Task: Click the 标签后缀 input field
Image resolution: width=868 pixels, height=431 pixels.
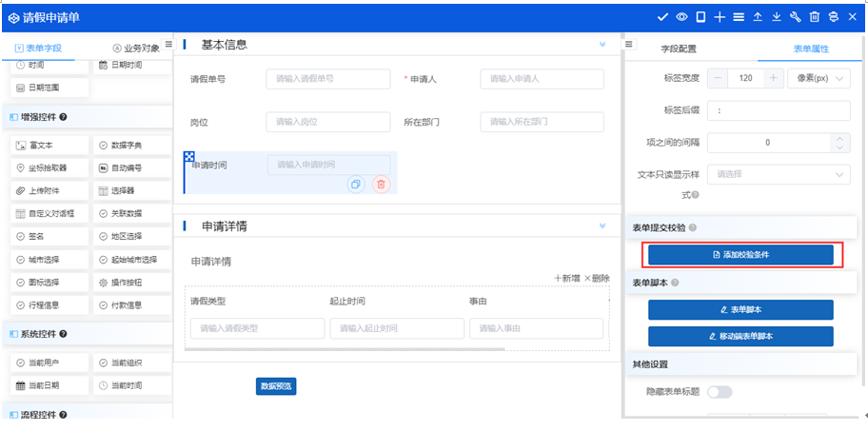Action: point(779,110)
